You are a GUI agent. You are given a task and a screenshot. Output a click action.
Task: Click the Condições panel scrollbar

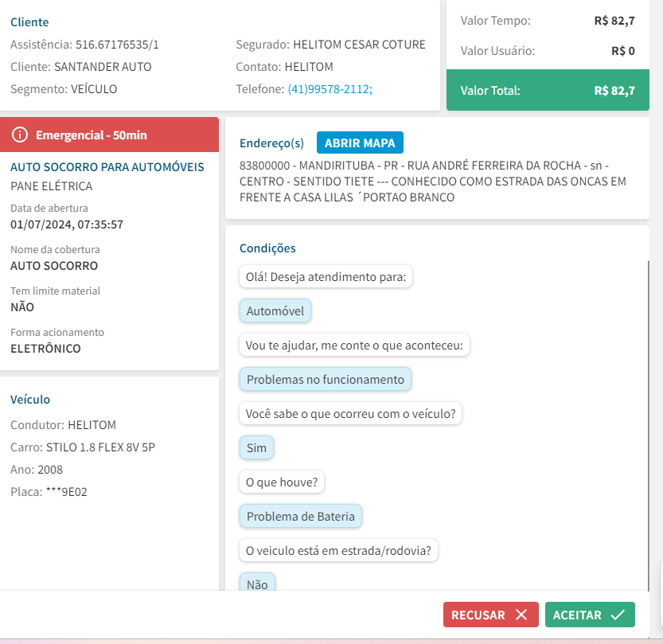pos(648,422)
